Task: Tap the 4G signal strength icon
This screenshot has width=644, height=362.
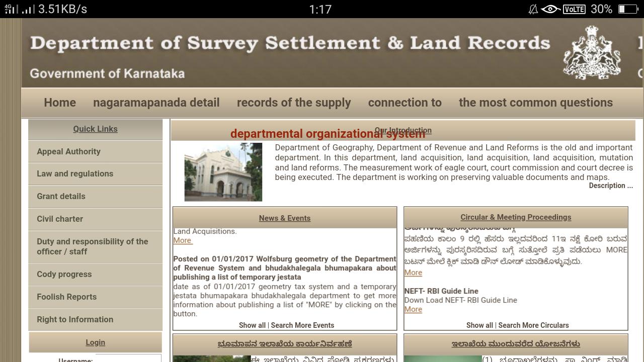Action: click(x=11, y=9)
